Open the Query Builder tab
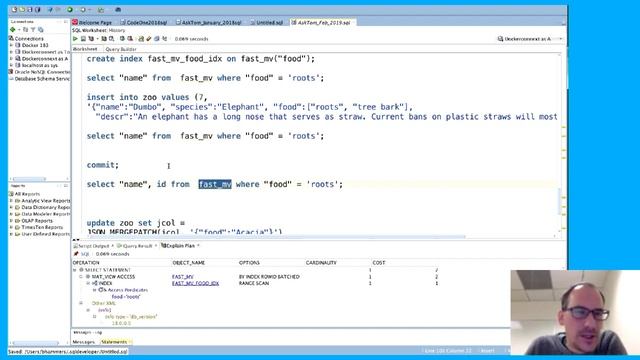Screen dimensions: 640x360 (121, 49)
